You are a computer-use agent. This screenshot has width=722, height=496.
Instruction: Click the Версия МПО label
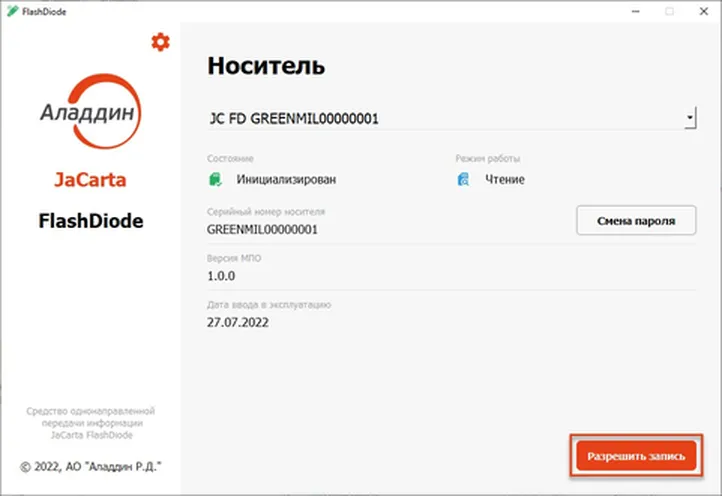[234, 258]
